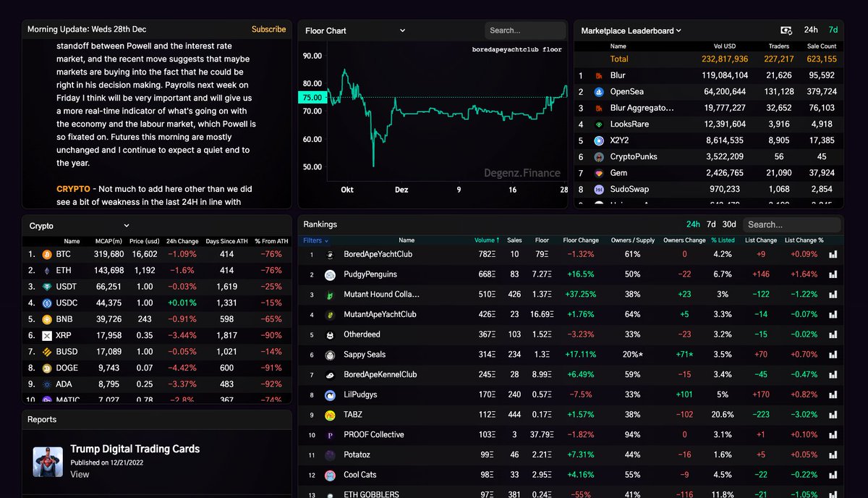Sort rankings by Owners Change column

coord(684,240)
